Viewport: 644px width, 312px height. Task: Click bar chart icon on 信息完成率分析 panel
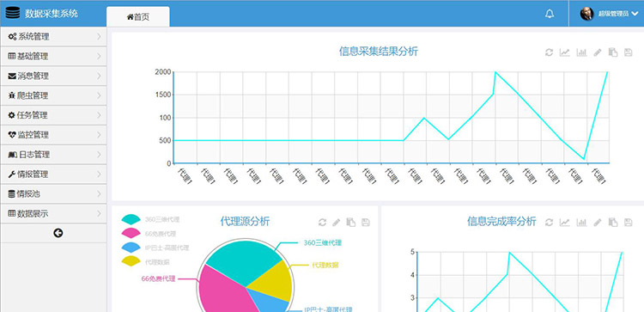pos(581,223)
